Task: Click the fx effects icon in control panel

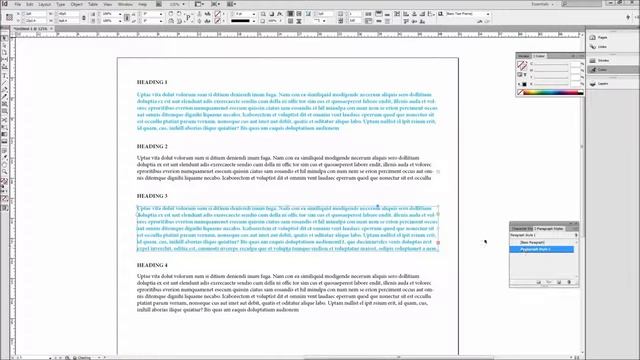Action: (280, 14)
